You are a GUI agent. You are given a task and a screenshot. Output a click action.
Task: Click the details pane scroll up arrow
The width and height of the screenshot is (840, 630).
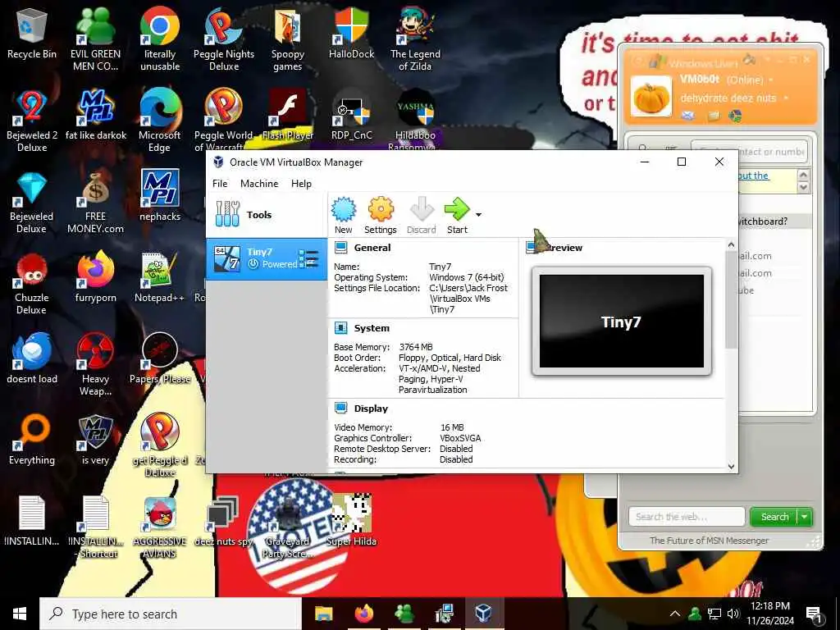click(731, 244)
